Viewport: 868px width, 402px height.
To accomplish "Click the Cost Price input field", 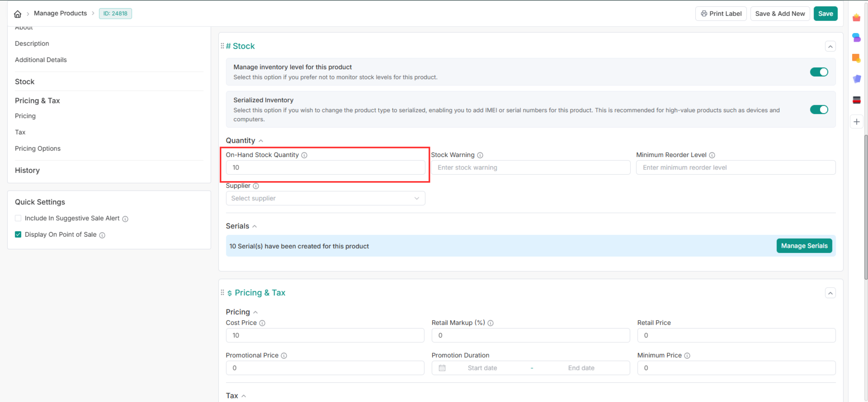I will 325,335.
